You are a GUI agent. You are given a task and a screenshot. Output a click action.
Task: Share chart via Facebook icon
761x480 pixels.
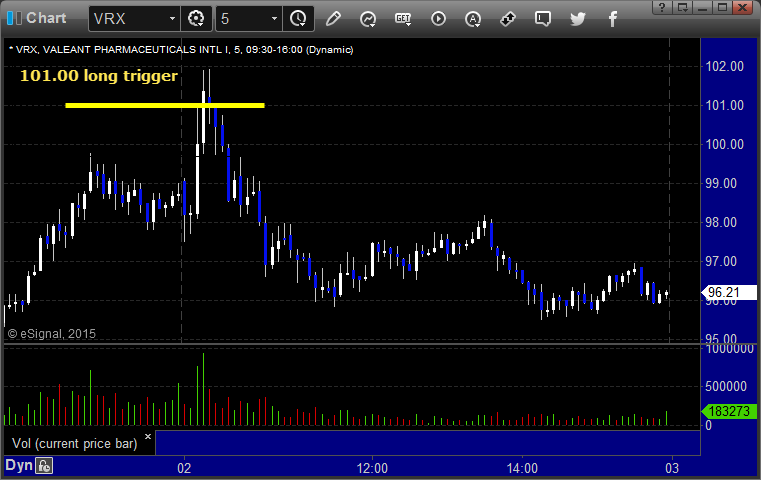point(612,19)
